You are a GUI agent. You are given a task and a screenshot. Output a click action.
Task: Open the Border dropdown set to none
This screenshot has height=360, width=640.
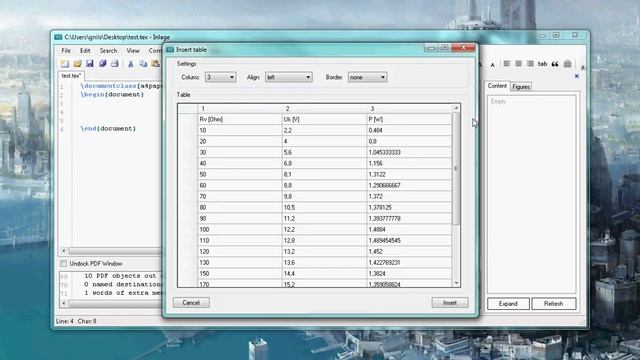tap(367, 77)
